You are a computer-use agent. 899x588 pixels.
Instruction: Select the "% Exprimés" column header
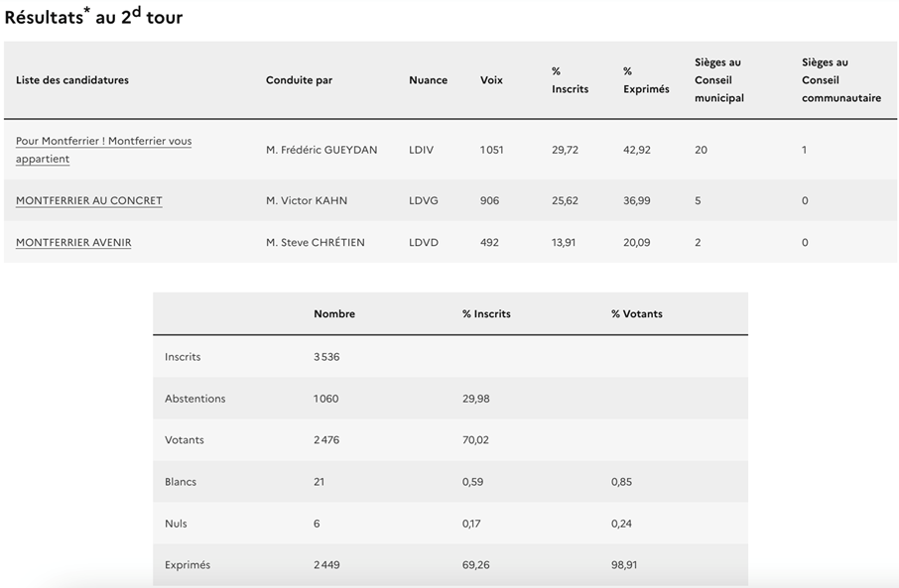[646, 80]
